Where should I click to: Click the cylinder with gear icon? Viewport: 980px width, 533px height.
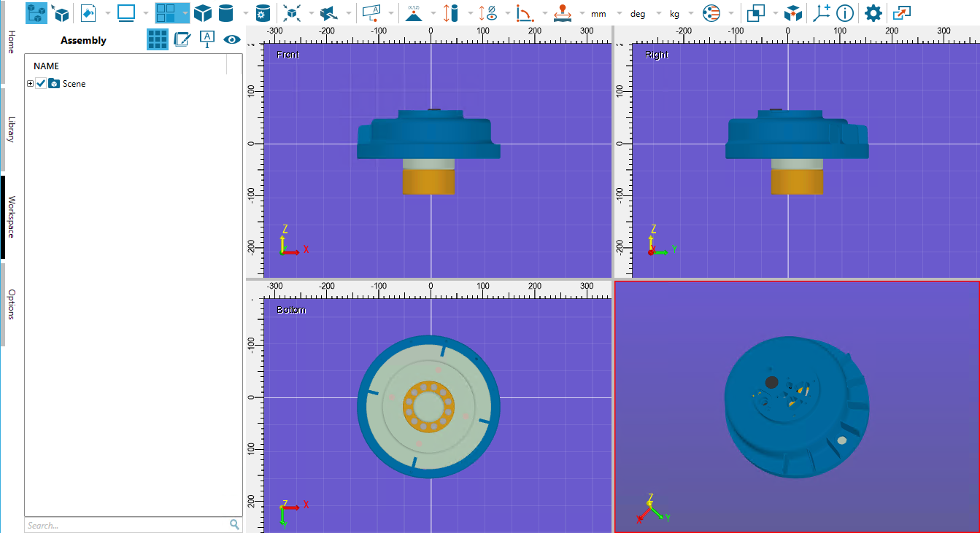(x=262, y=13)
